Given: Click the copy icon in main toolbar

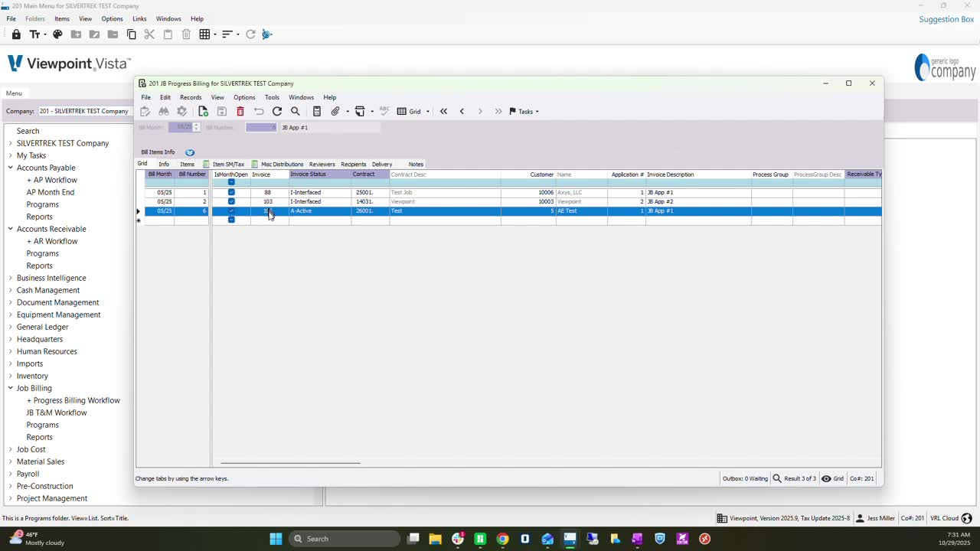Looking at the screenshot, I should (x=131, y=34).
